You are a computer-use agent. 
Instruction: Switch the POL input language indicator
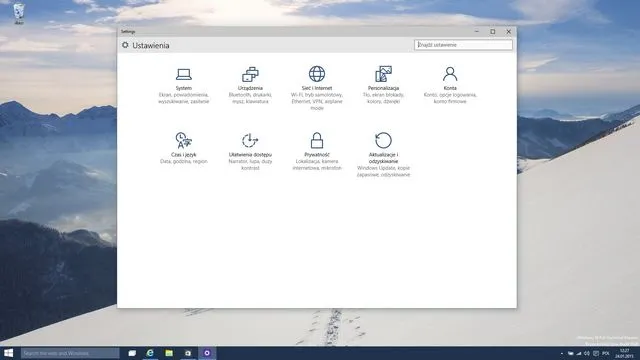[x=606, y=353]
